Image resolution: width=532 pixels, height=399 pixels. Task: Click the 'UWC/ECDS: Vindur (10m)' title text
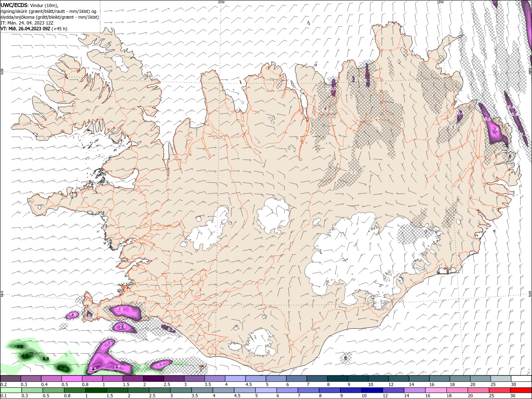[x=30, y=5]
